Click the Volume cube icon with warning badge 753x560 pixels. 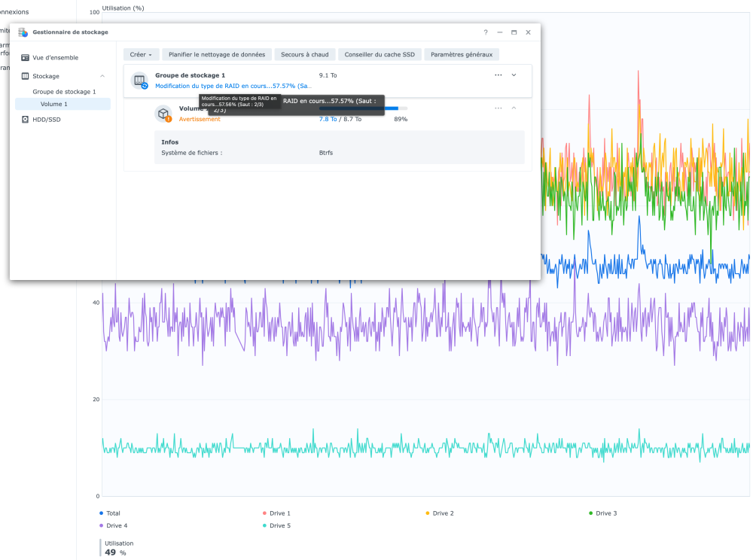point(163,114)
